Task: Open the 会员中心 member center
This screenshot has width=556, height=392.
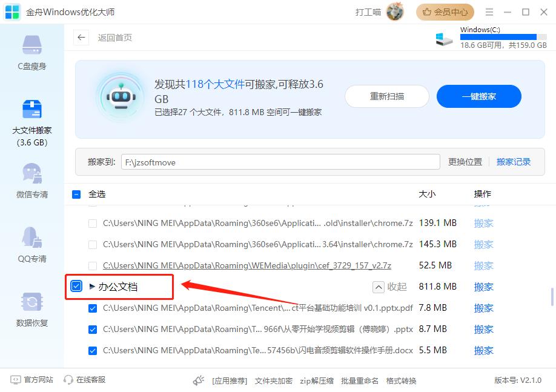Action: (445, 12)
